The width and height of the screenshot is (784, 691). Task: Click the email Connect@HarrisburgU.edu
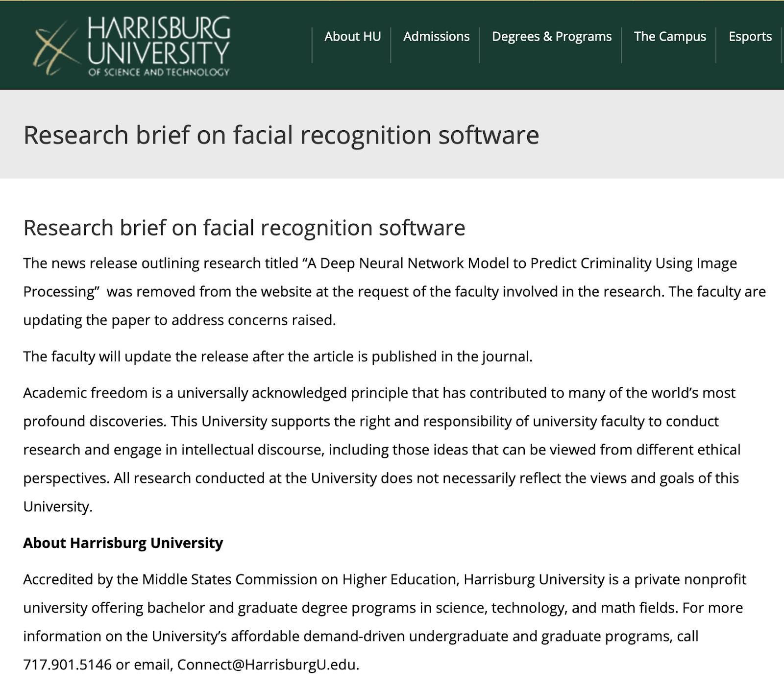click(268, 665)
